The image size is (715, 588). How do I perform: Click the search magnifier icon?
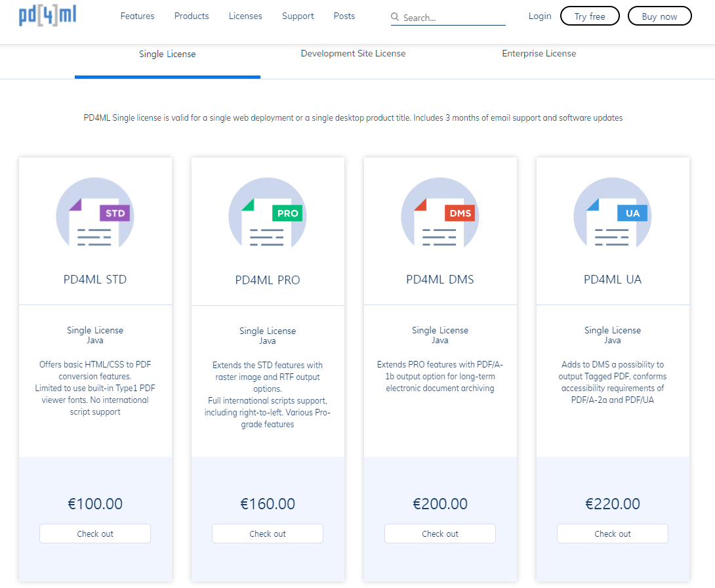coord(395,17)
